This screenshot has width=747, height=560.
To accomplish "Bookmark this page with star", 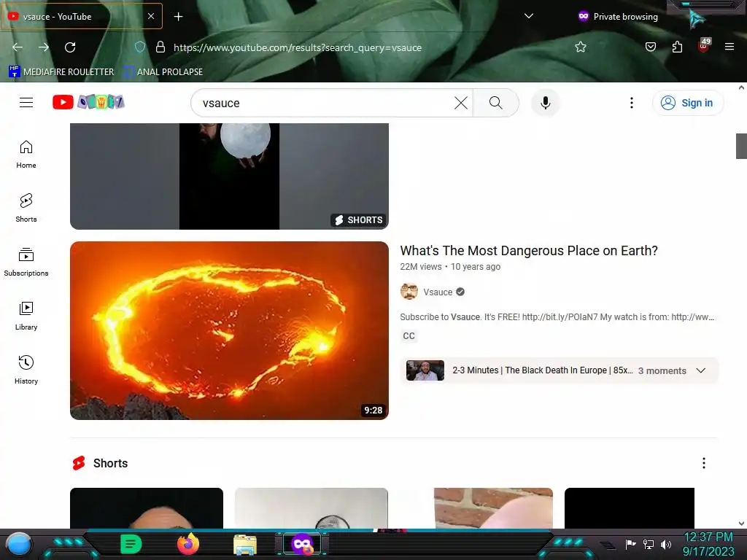I will [580, 47].
